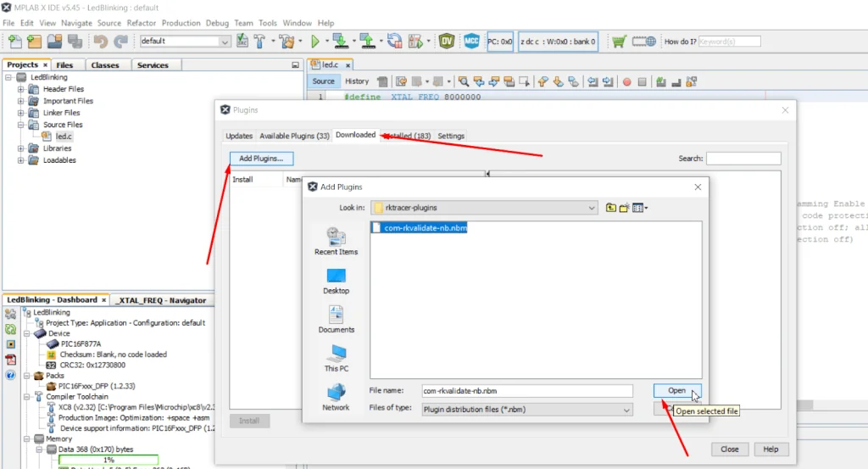868x469 pixels.
Task: Go to Network in file chooser
Action: coord(336,398)
